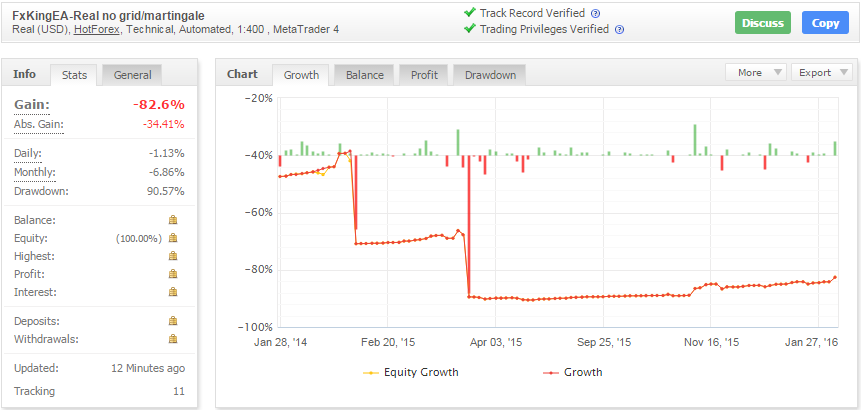Click the blue Copy button
The image size is (861, 410).
[x=825, y=23]
